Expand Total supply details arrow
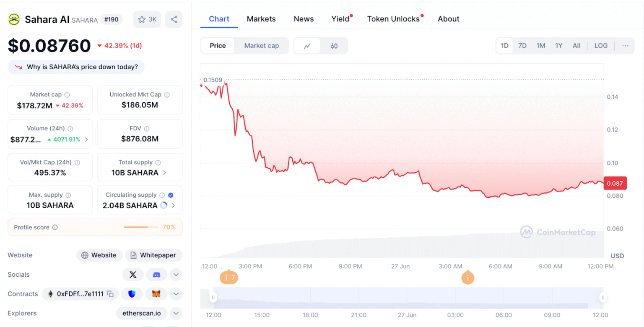The height and width of the screenshot is (327, 644). (164, 173)
